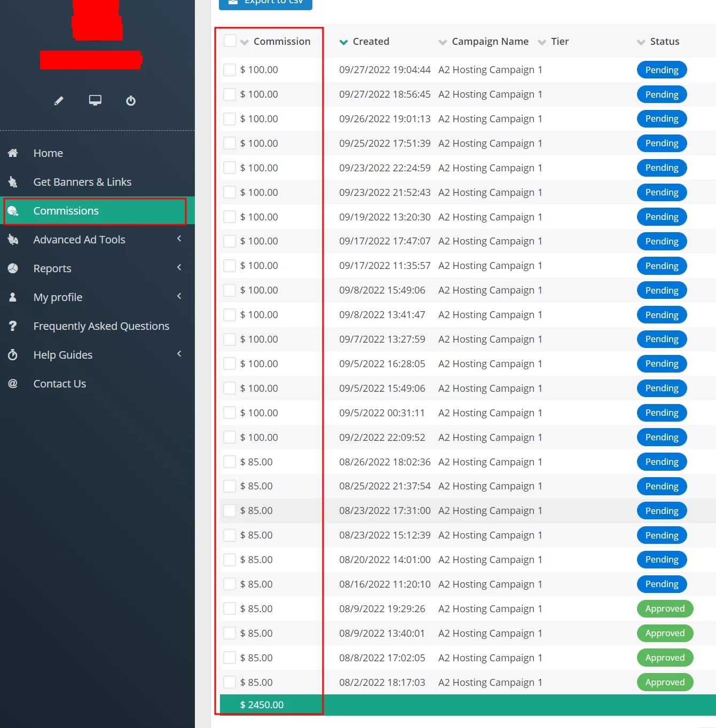Select the checkbox for 08/2/2022 18:17:03 row
716x728 pixels.
pos(230,682)
